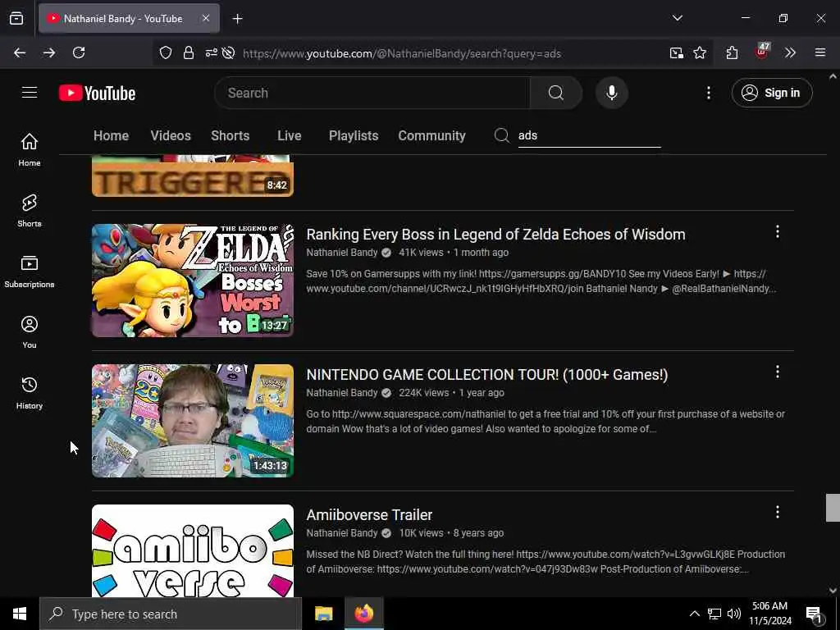Click the TRIGGERED video thumbnail
840x630 pixels.
[x=193, y=176]
